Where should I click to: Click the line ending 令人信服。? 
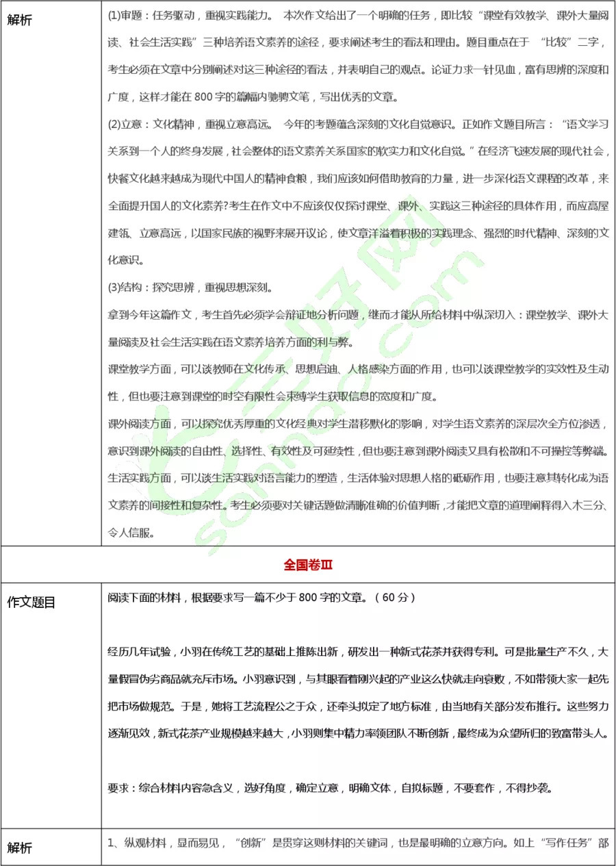[131, 532]
